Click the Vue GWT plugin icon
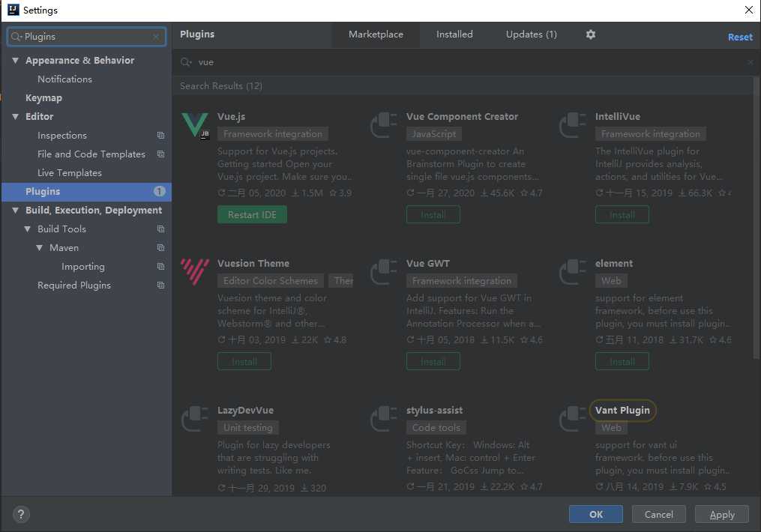Viewport: 761px width, 532px height. tap(384, 271)
